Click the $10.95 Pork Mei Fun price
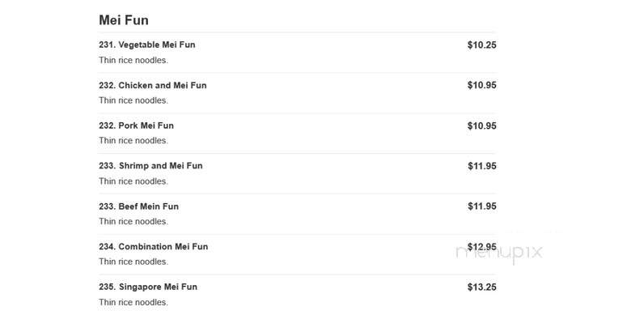The image size is (644, 319). click(x=481, y=125)
